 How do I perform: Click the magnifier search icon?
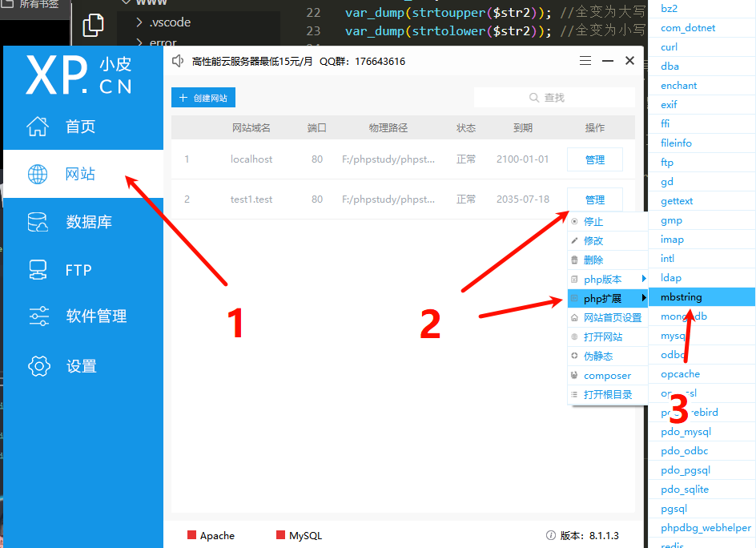[533, 98]
